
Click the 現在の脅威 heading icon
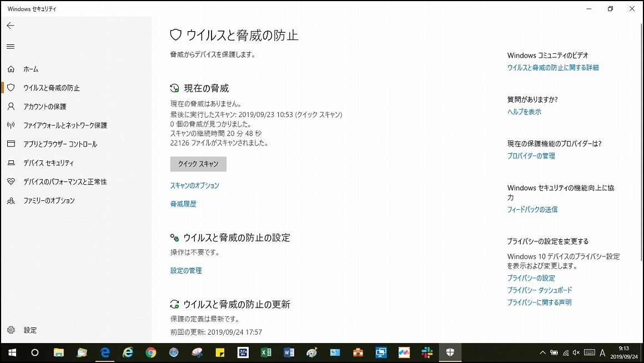click(x=174, y=88)
